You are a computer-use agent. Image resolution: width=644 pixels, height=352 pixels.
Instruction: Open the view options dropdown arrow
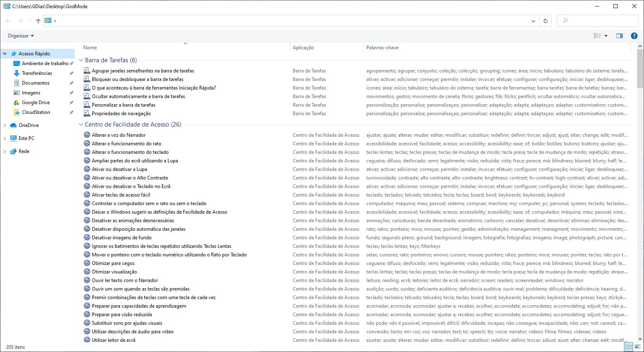click(x=606, y=36)
